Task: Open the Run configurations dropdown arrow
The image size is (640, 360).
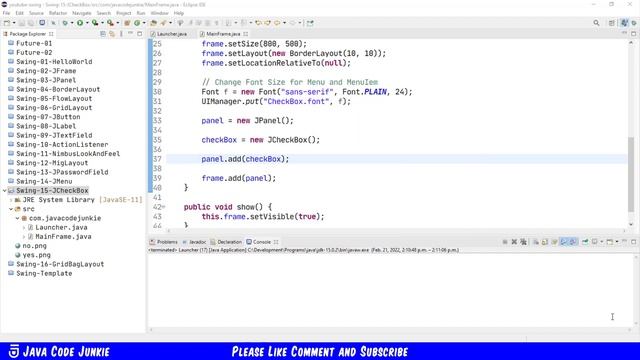Action: pos(87,23)
